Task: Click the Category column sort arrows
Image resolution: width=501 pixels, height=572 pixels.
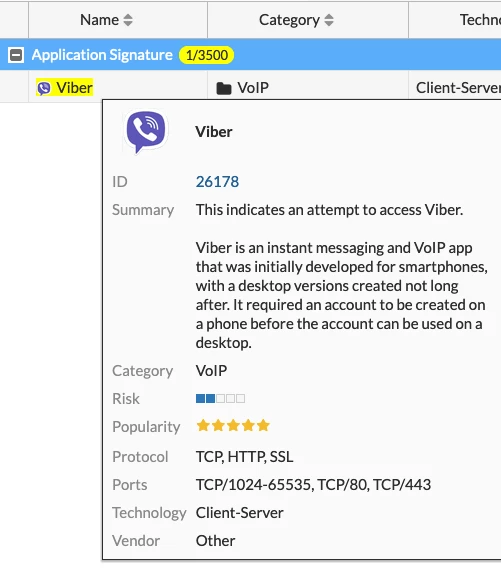Action: tap(329, 20)
